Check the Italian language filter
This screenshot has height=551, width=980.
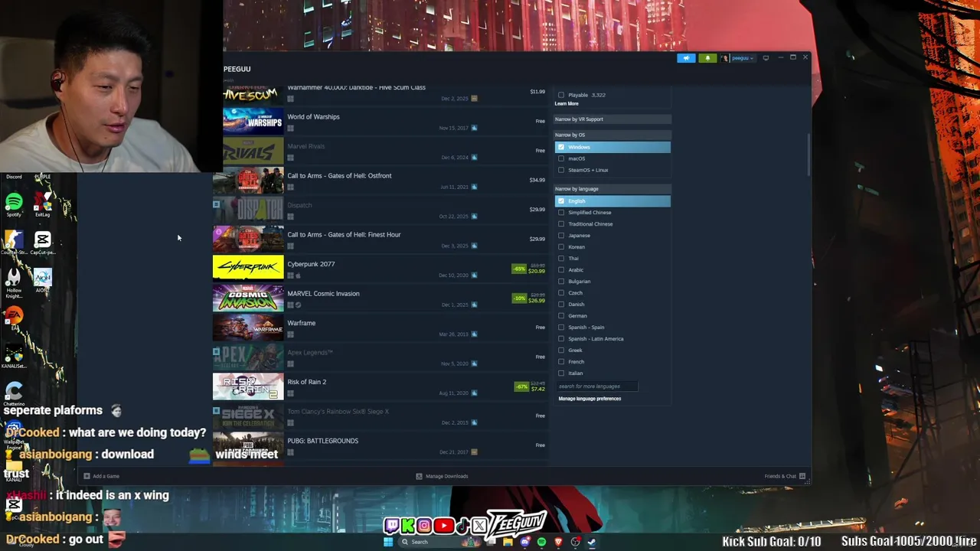click(561, 373)
